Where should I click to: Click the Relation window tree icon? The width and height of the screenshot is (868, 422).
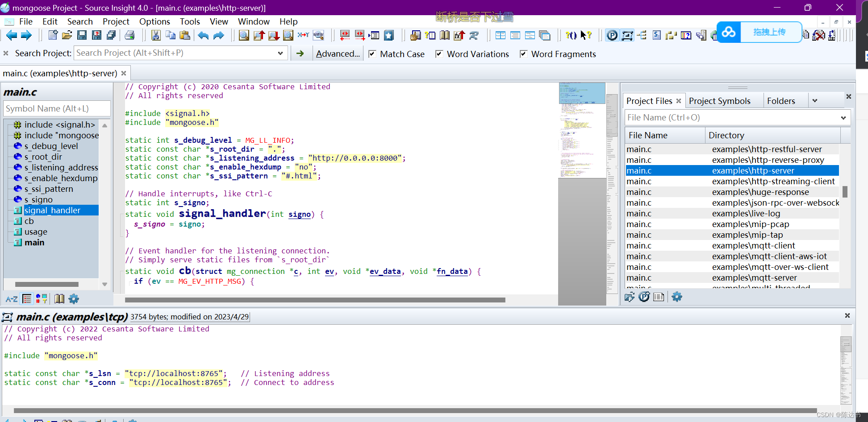coord(642,35)
